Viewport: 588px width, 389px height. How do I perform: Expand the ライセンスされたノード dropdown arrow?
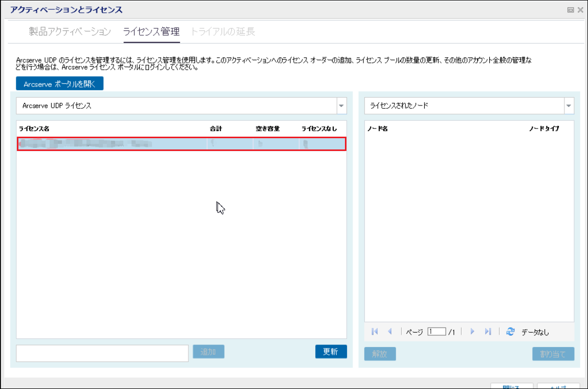(569, 106)
